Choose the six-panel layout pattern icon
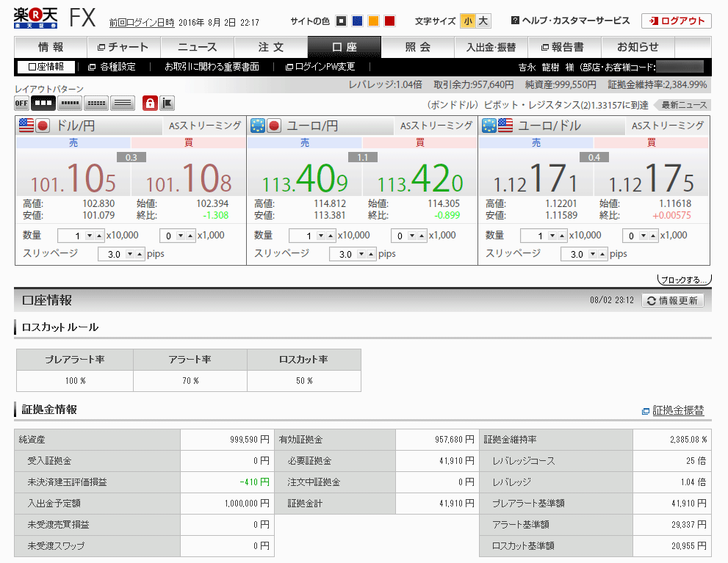The image size is (728, 563). [x=70, y=103]
